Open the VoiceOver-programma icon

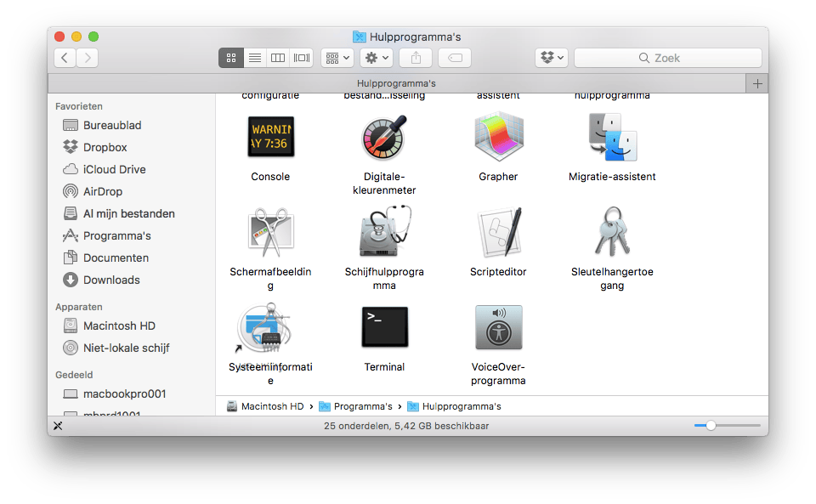pyautogui.click(x=499, y=327)
